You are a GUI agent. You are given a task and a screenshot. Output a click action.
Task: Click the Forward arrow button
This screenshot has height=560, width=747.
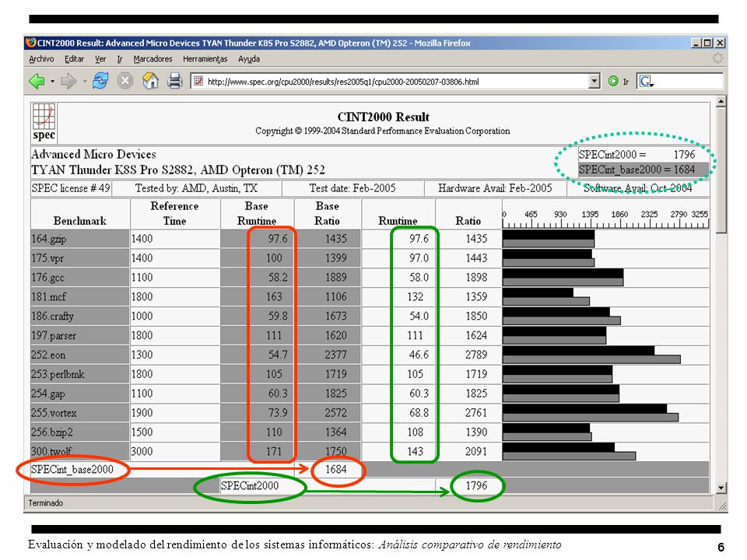coord(68,82)
